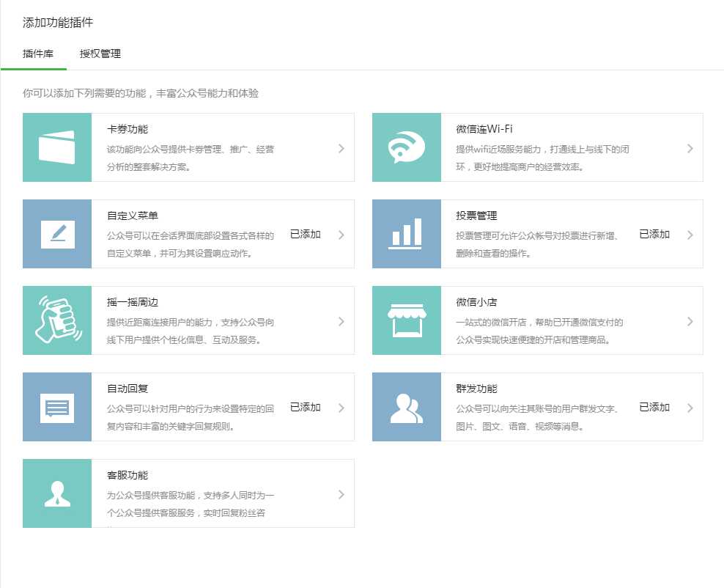Click the 卡券功能 wallet card icon
Screen dimensions: 724x588
[x=57, y=147]
